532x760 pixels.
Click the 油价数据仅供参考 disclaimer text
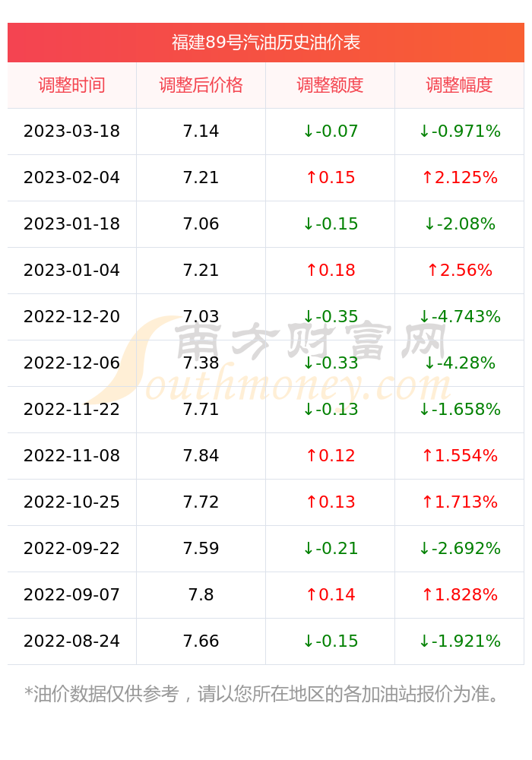[106, 694]
